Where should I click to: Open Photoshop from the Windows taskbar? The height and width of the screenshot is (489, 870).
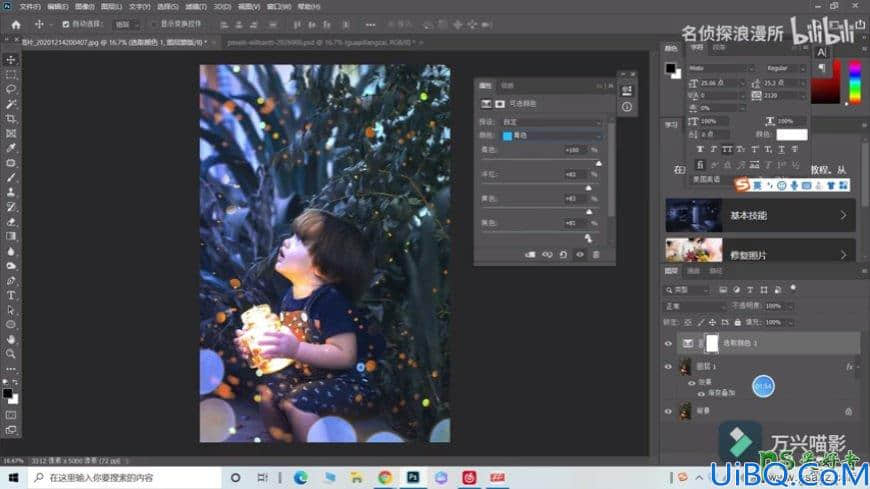[413, 477]
